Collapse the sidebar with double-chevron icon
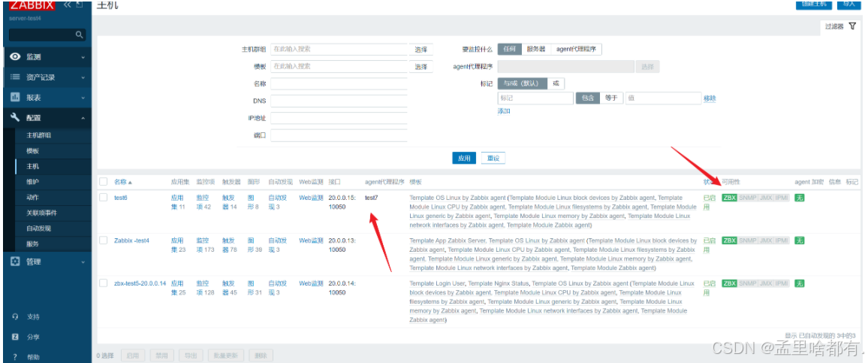The height and width of the screenshot is (363, 868). pyautogui.click(x=67, y=5)
